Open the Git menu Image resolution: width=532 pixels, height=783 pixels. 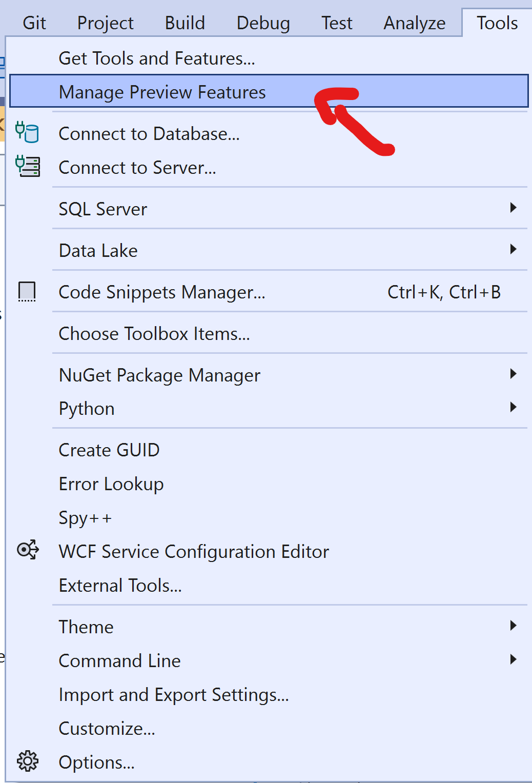34,23
